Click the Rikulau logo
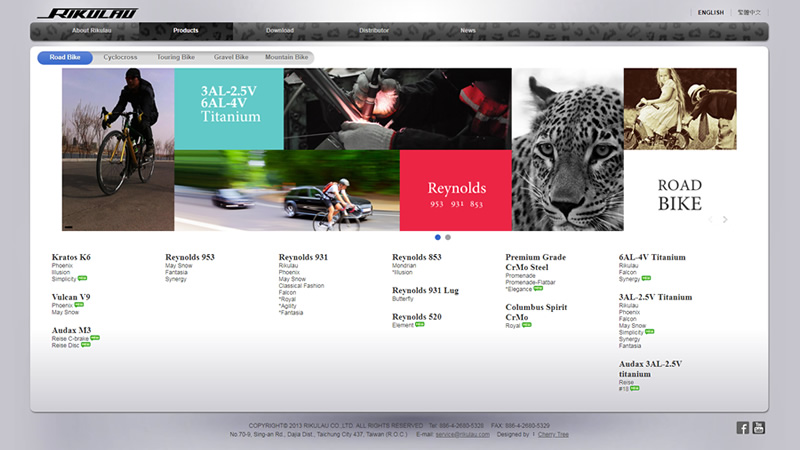The image size is (800, 450). click(89, 13)
